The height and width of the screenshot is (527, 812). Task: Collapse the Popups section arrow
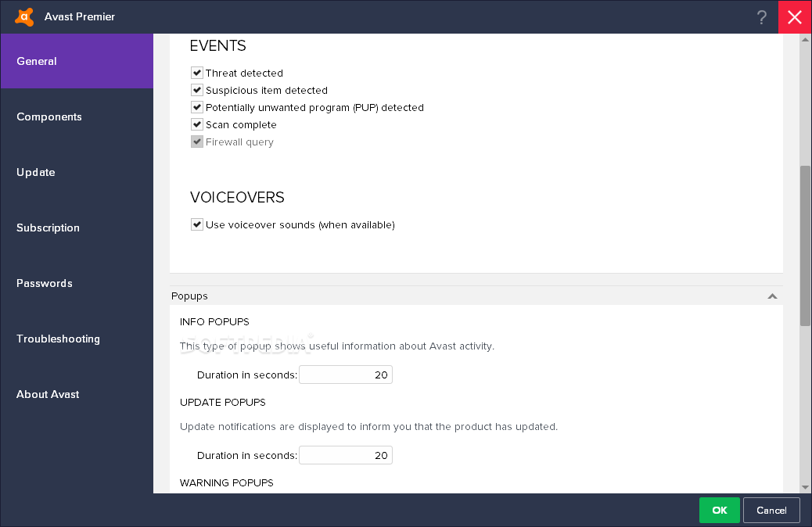coord(772,296)
